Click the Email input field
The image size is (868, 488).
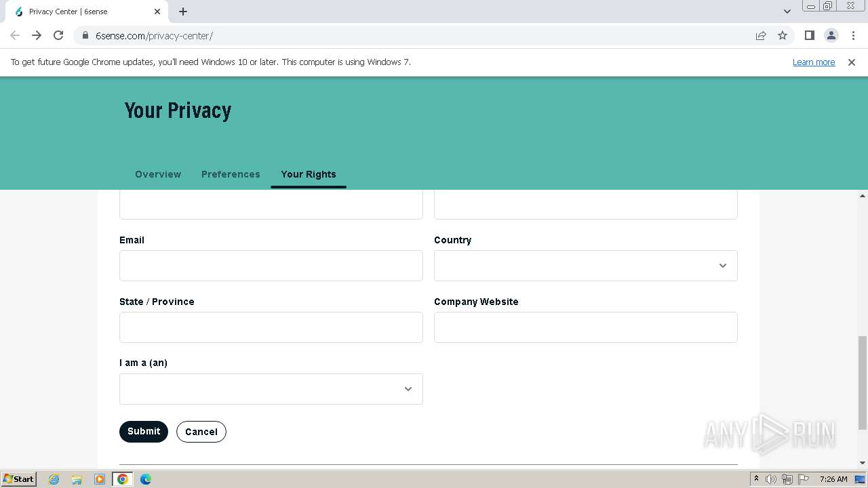tap(271, 266)
